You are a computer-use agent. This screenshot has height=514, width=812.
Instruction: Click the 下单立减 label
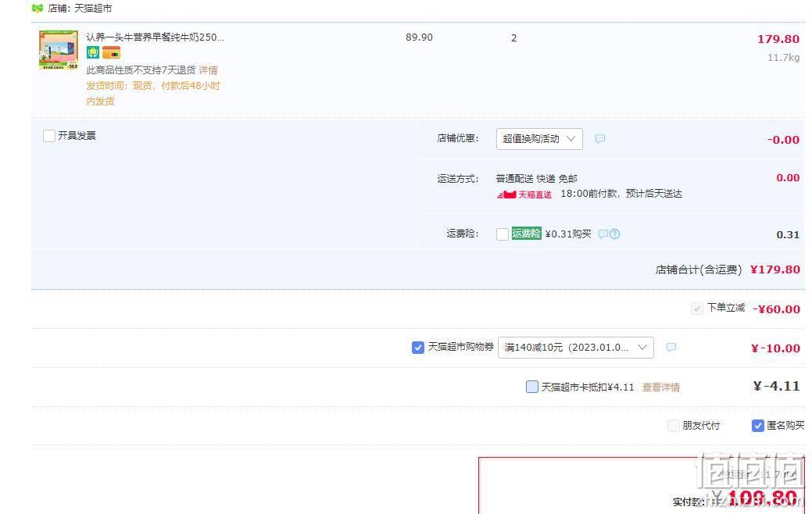(726, 308)
